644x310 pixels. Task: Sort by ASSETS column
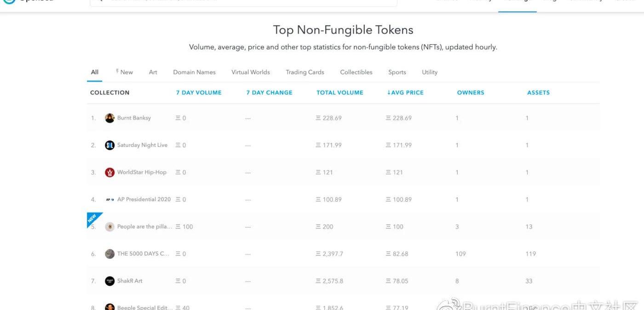tap(538, 92)
